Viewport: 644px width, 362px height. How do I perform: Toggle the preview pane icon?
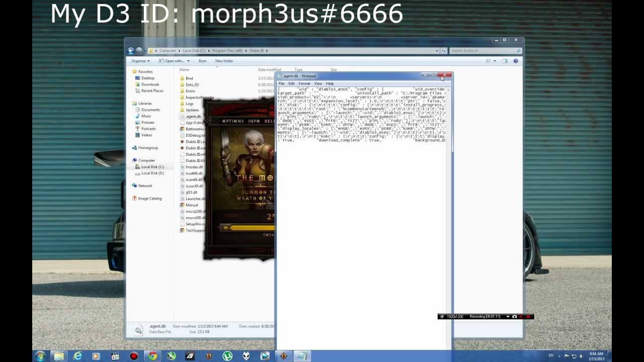(x=505, y=61)
